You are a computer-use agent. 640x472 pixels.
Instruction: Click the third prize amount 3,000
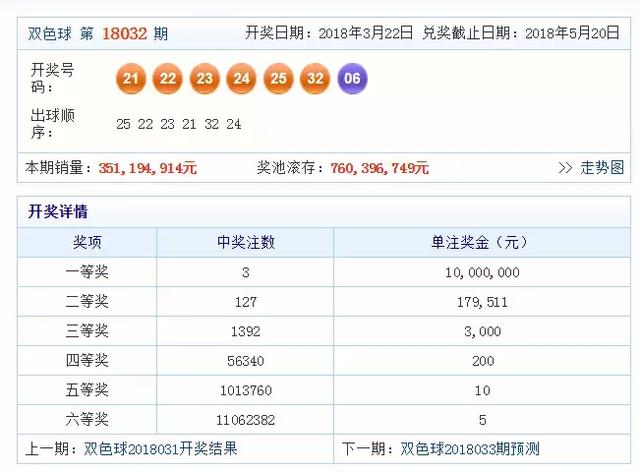pos(482,332)
